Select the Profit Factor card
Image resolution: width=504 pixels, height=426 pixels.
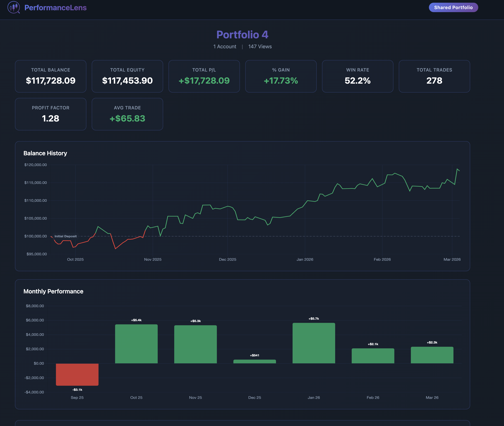pyautogui.click(x=51, y=114)
